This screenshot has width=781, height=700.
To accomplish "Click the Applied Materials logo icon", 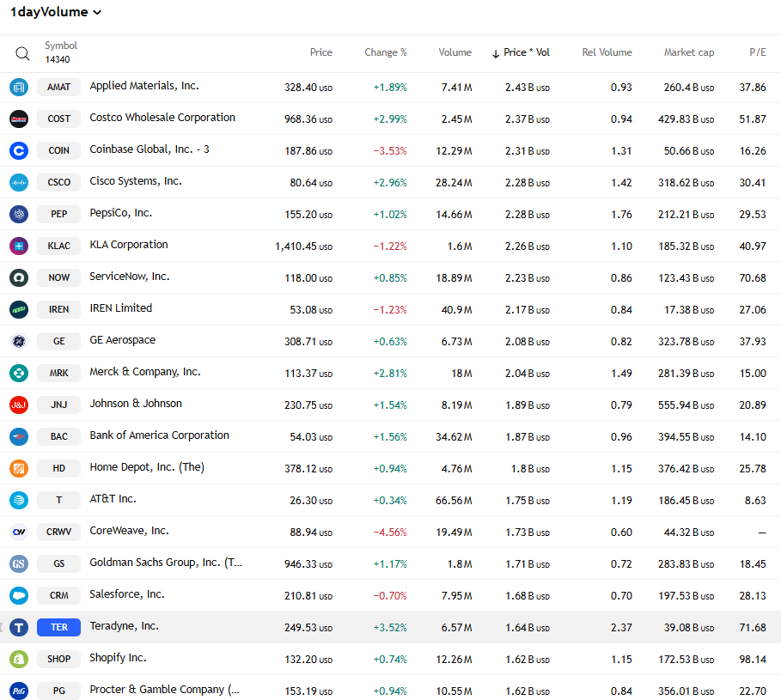I will [19, 87].
